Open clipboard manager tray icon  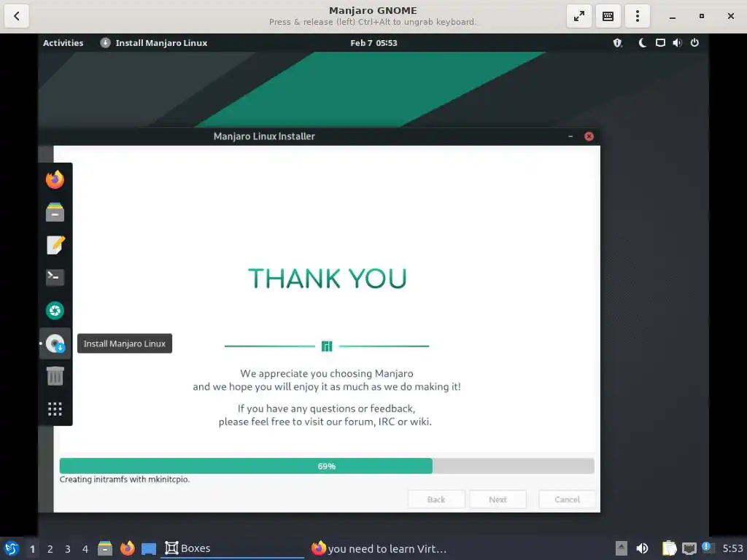click(x=669, y=548)
